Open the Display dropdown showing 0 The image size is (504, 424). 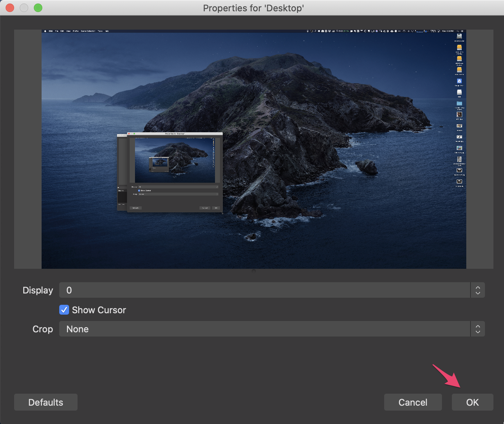tap(264, 290)
